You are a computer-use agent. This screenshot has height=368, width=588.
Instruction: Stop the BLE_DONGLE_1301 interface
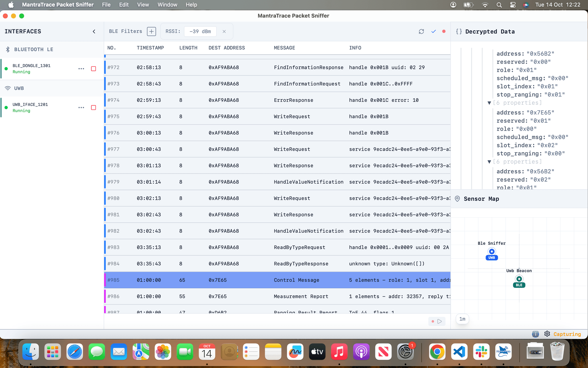[x=93, y=69]
